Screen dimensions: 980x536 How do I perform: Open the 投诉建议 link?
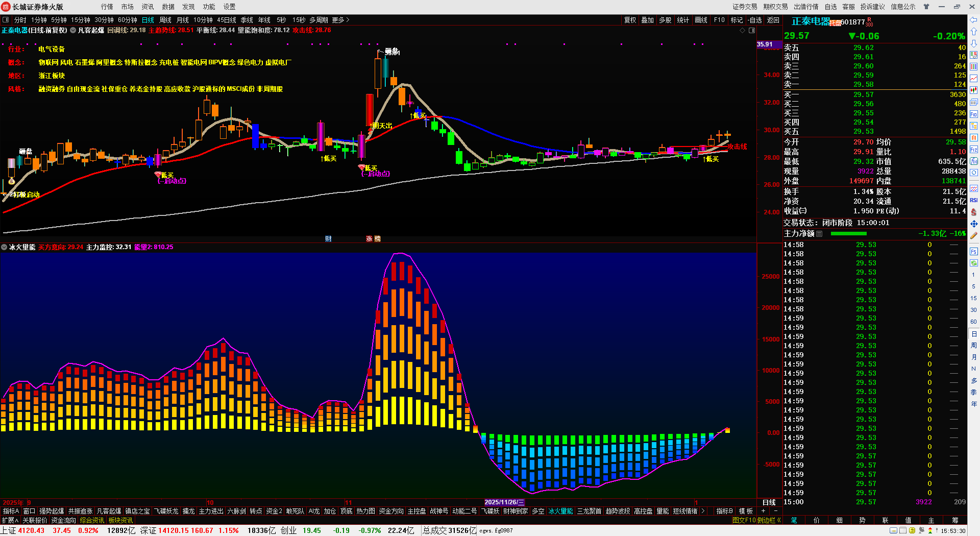click(x=873, y=7)
